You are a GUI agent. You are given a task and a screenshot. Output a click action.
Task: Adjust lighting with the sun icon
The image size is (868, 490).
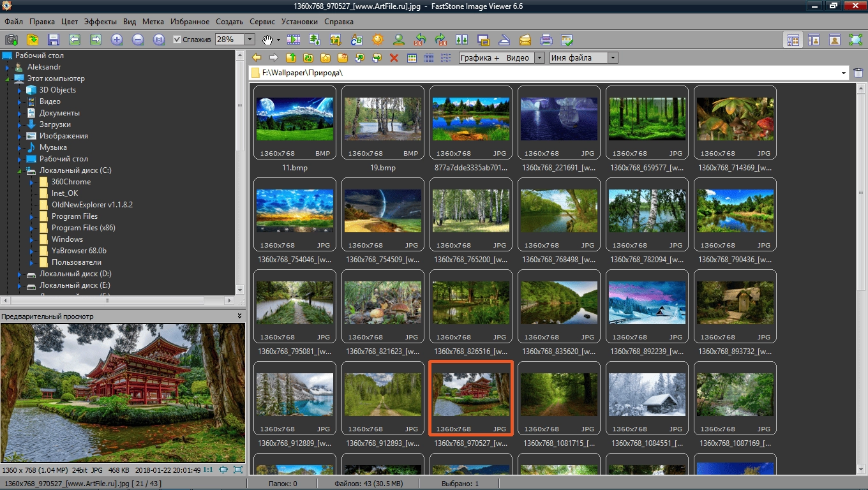pyautogui.click(x=378, y=40)
